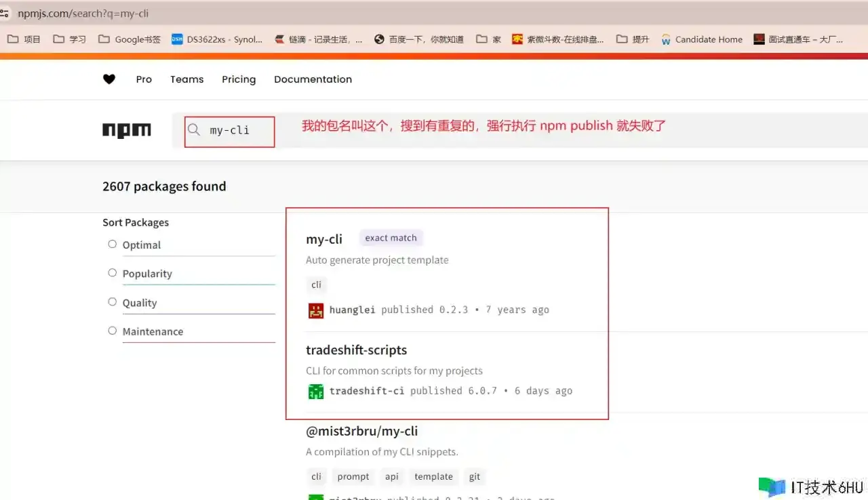Click the site info icon in address bar
The image size is (868, 500).
pyautogui.click(x=5, y=14)
